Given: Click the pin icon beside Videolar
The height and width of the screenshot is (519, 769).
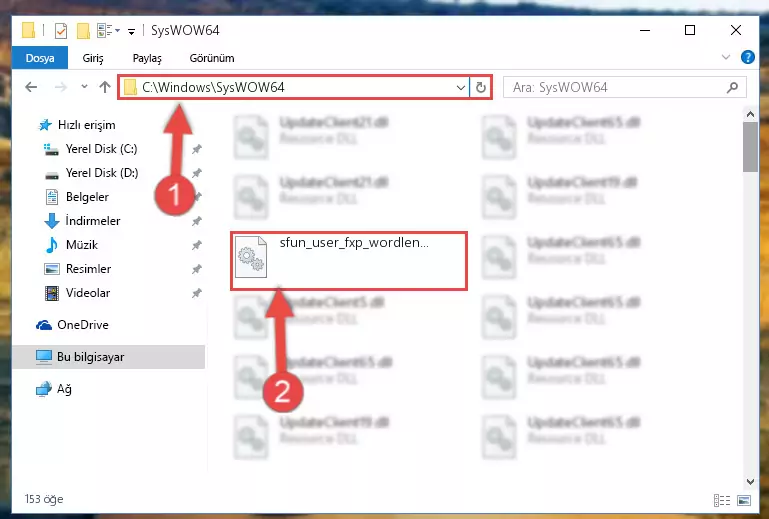Looking at the screenshot, I should (197, 293).
